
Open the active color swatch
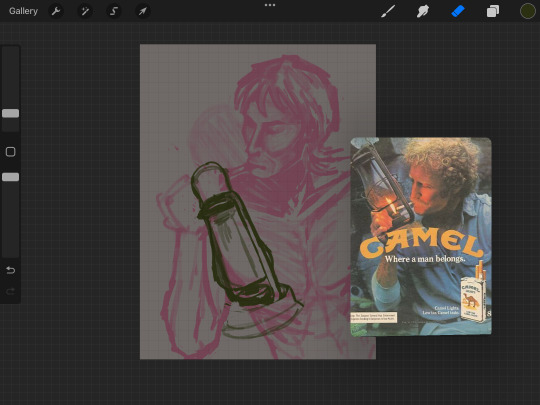click(527, 11)
